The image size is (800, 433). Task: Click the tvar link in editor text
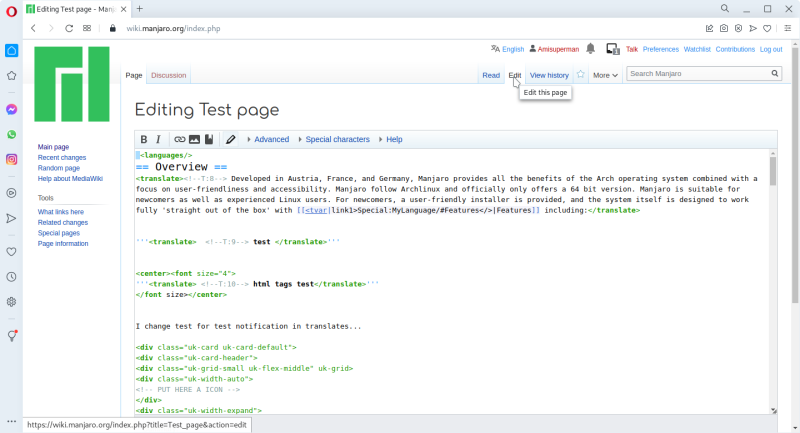click(316, 210)
